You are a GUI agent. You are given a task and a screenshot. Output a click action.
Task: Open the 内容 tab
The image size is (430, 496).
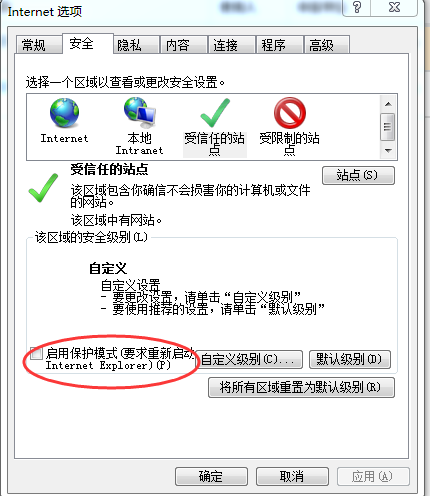[x=184, y=45]
